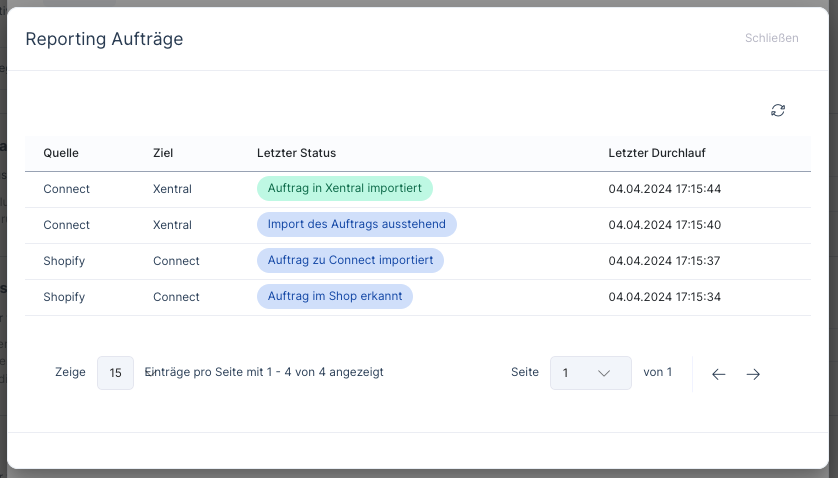The image size is (838, 478).
Task: Click Xentral target in the first row
Action: (172, 189)
